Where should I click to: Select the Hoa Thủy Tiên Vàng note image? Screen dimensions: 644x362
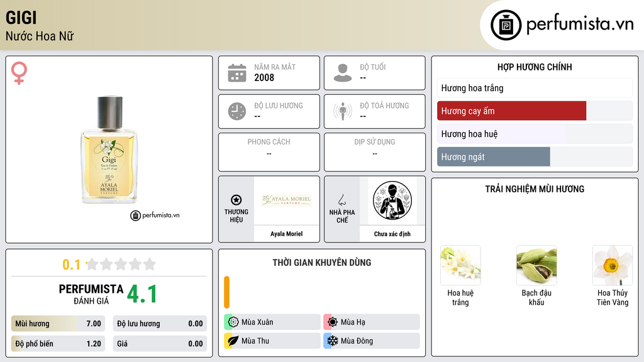point(613,265)
